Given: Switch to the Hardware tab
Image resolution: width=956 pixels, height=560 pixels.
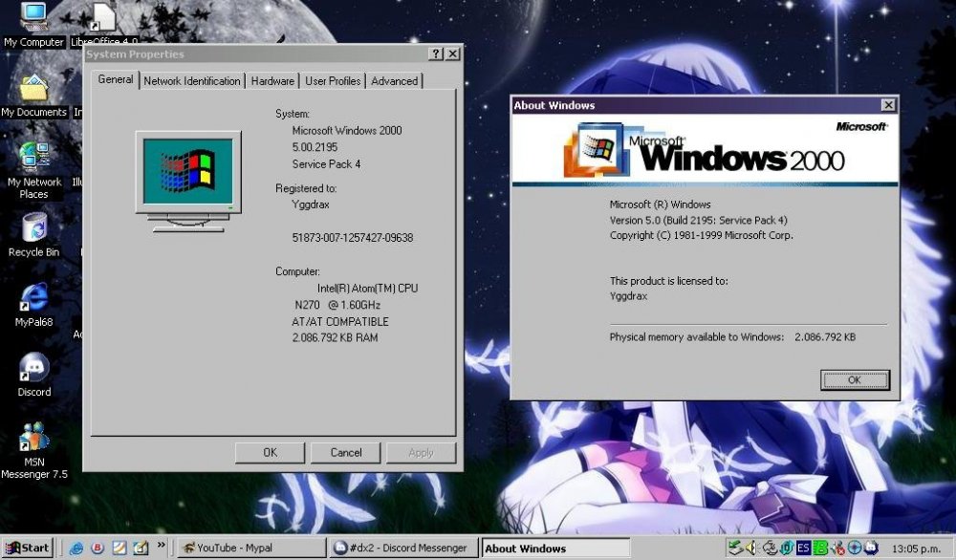Looking at the screenshot, I should coord(272,81).
